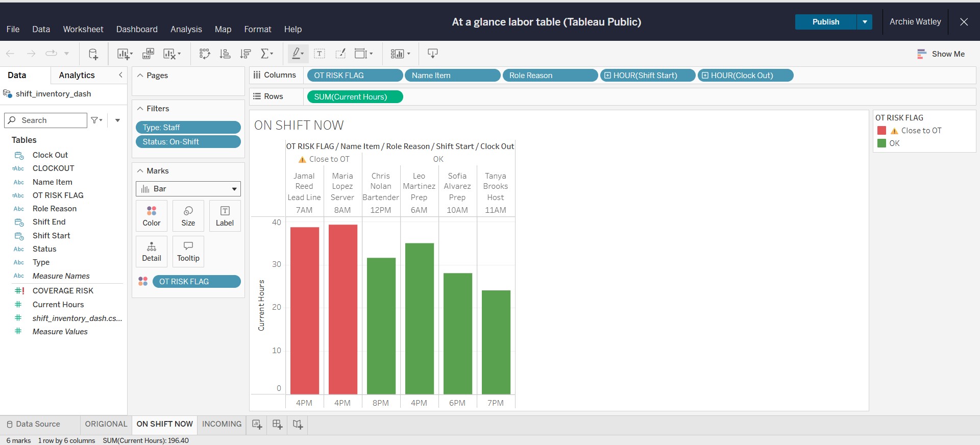
Task: Click the New Dashboard icon in tab bar
Action: coord(277,424)
